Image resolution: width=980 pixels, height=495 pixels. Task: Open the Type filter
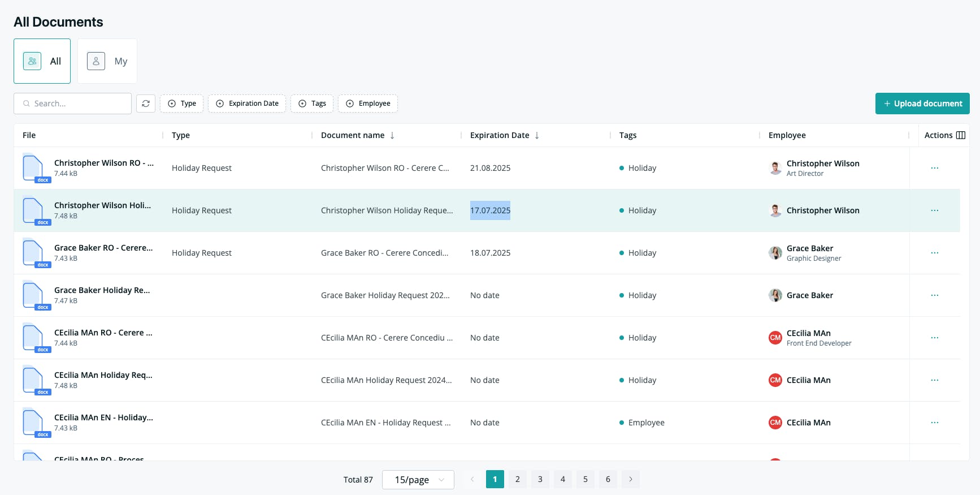(x=181, y=104)
